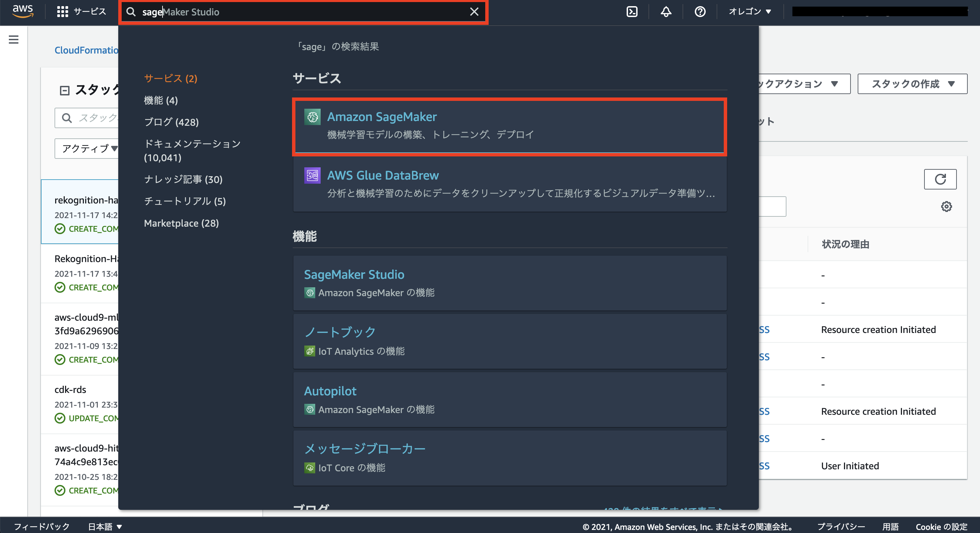The width and height of the screenshot is (980, 533).
Task: Open the notifications bell icon
Action: click(x=666, y=12)
